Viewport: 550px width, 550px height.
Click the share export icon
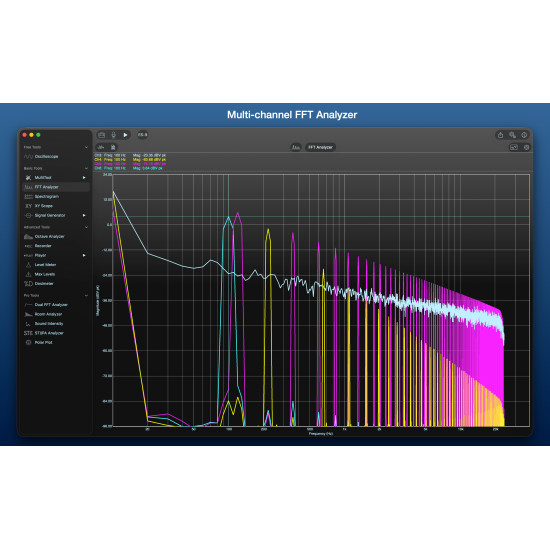(x=501, y=135)
